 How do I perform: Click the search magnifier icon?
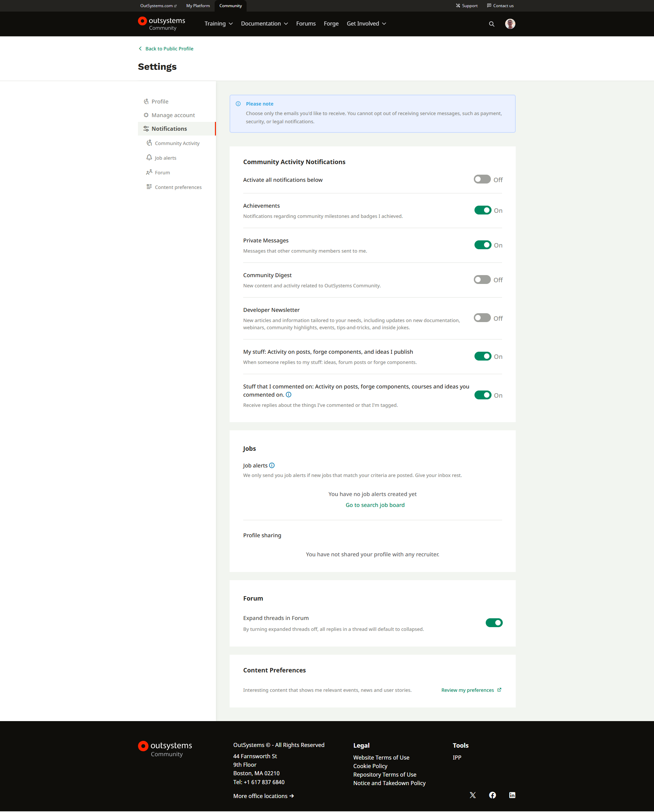coord(491,24)
